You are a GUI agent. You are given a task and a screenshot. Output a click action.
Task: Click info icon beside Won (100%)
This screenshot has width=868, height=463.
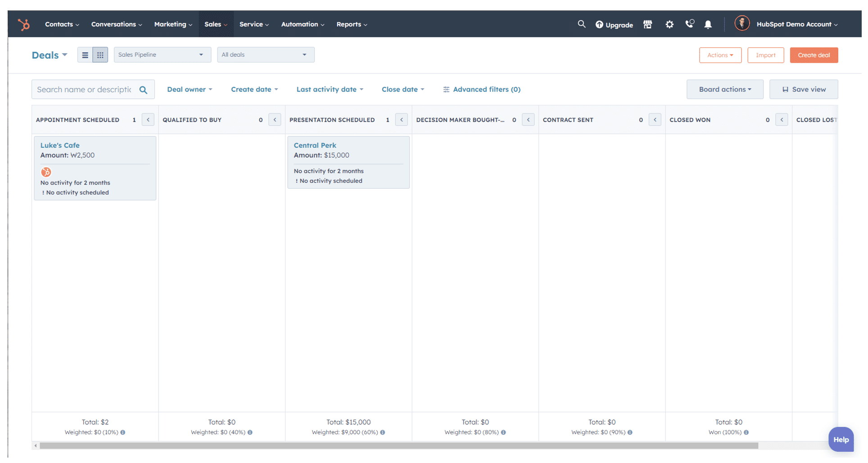point(746,432)
